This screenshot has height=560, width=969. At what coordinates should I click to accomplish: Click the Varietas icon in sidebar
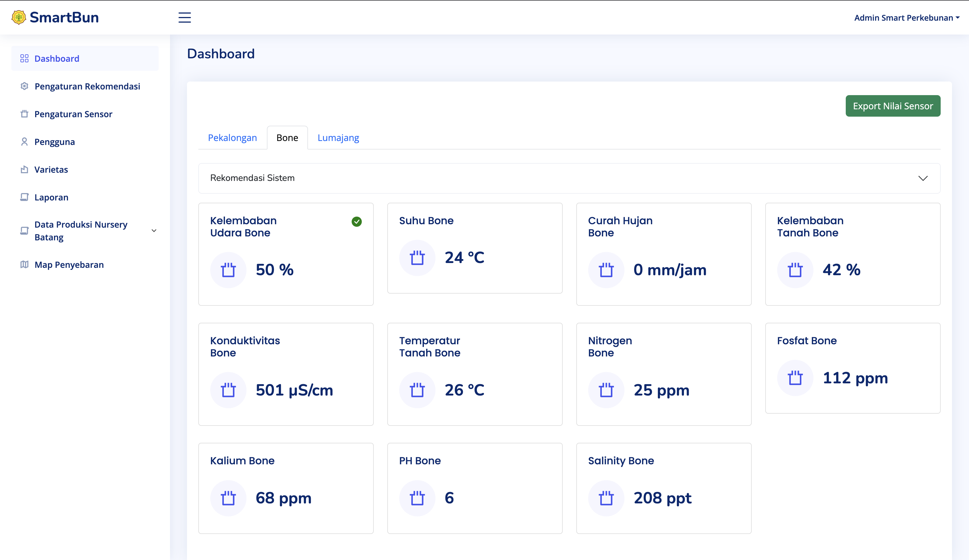point(24,170)
